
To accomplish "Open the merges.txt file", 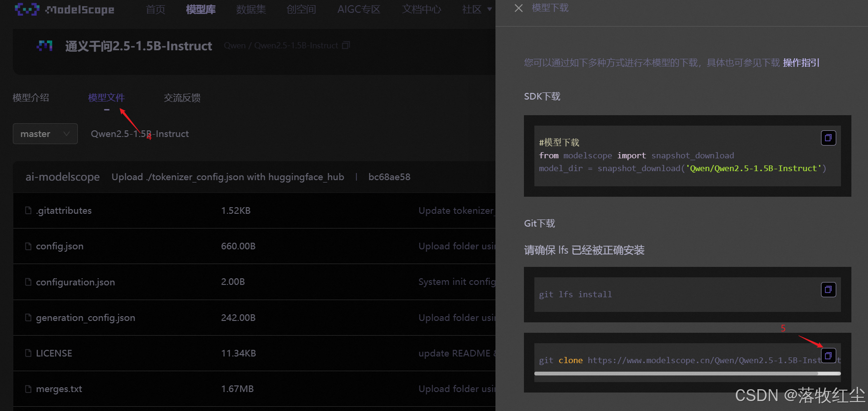I will coord(59,389).
